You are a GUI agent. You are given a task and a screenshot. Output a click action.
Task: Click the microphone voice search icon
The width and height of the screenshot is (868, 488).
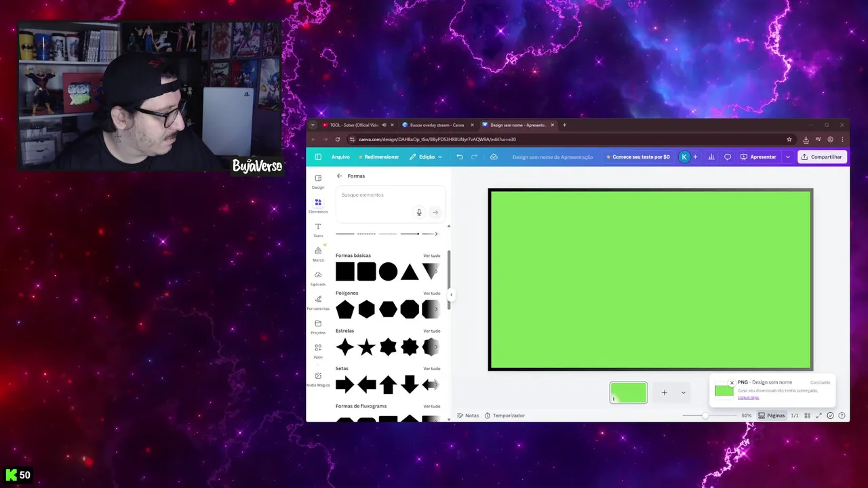pyautogui.click(x=419, y=212)
